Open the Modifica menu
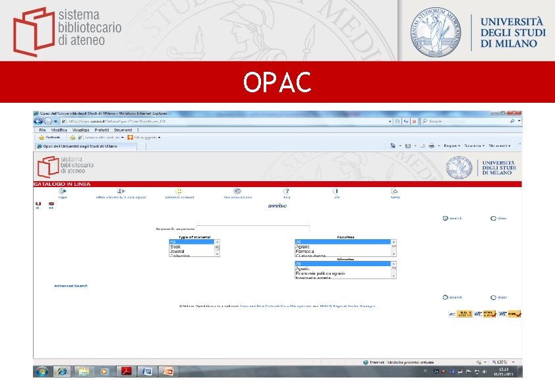The width and height of the screenshot is (555, 392). 59,130
